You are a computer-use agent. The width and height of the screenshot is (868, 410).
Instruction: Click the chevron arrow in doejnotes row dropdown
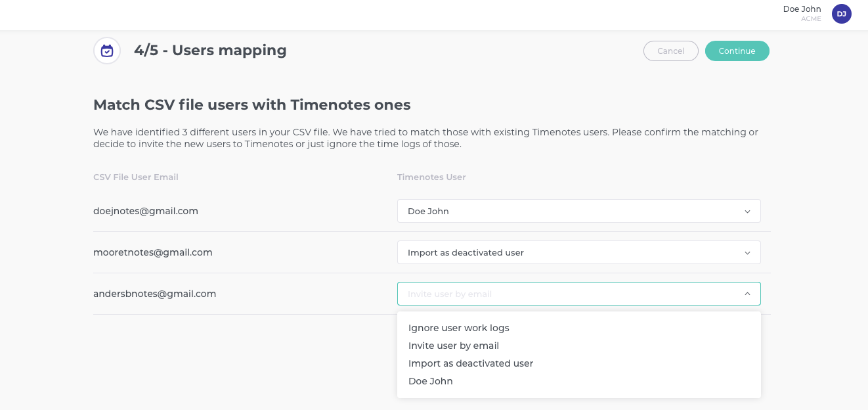pyautogui.click(x=747, y=212)
